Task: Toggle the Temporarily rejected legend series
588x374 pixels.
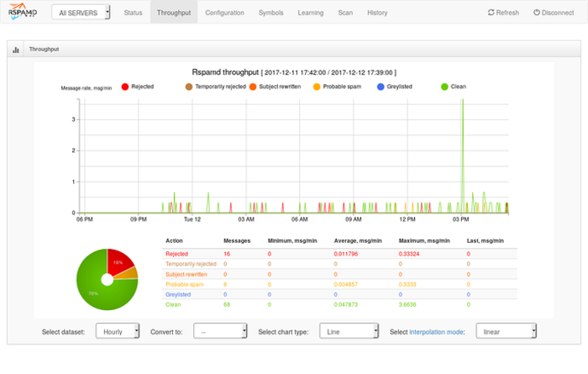Action: click(x=189, y=87)
